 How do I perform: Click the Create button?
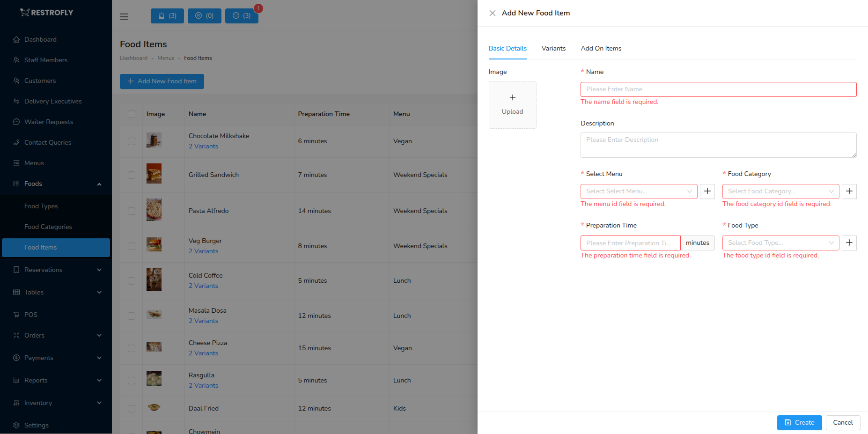(799, 422)
